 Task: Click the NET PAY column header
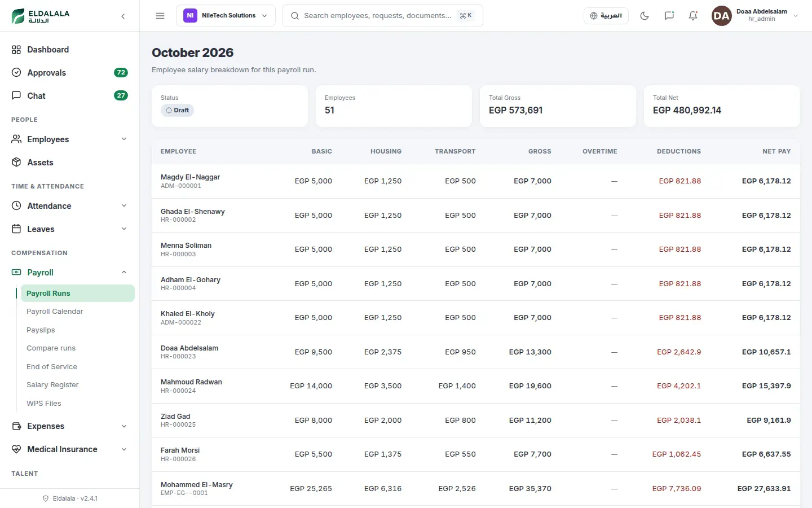[x=776, y=151]
